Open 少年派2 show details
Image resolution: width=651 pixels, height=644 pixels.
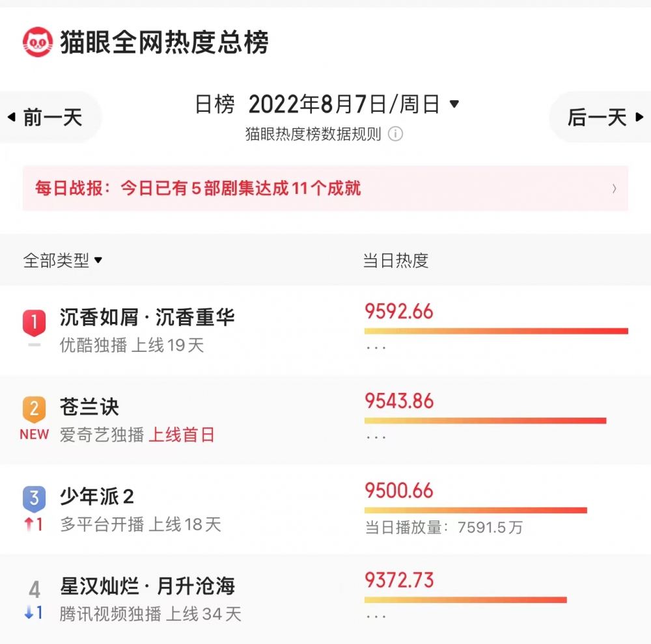97,496
